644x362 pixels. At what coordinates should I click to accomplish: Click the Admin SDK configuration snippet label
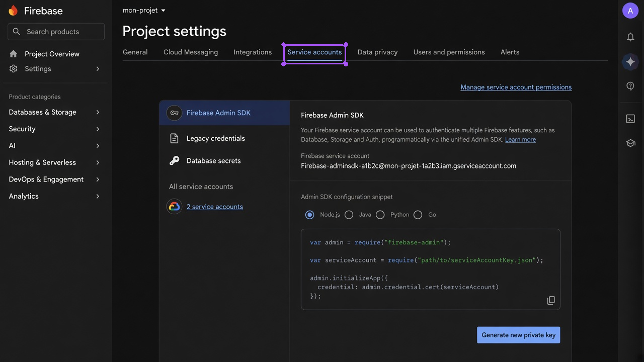pyautogui.click(x=347, y=197)
